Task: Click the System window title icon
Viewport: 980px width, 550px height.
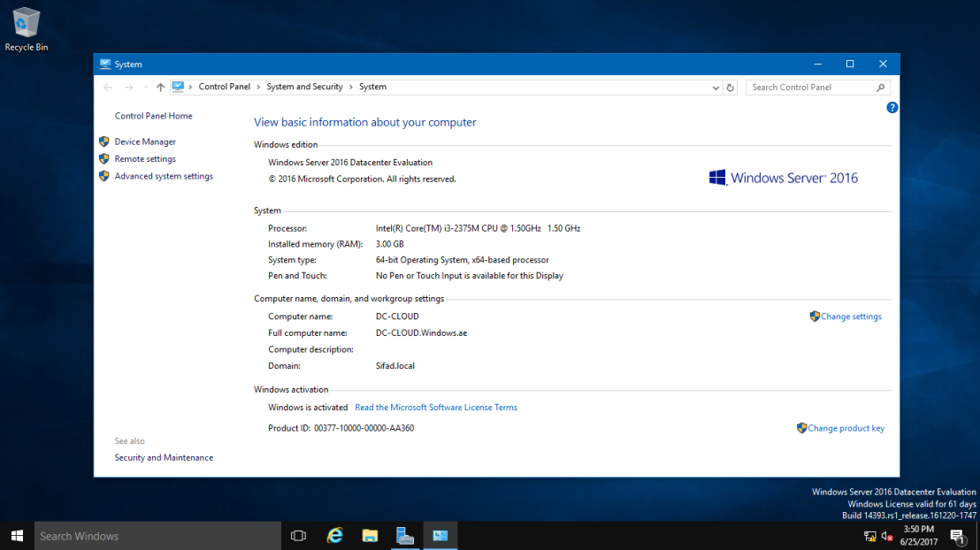Action: [x=105, y=64]
